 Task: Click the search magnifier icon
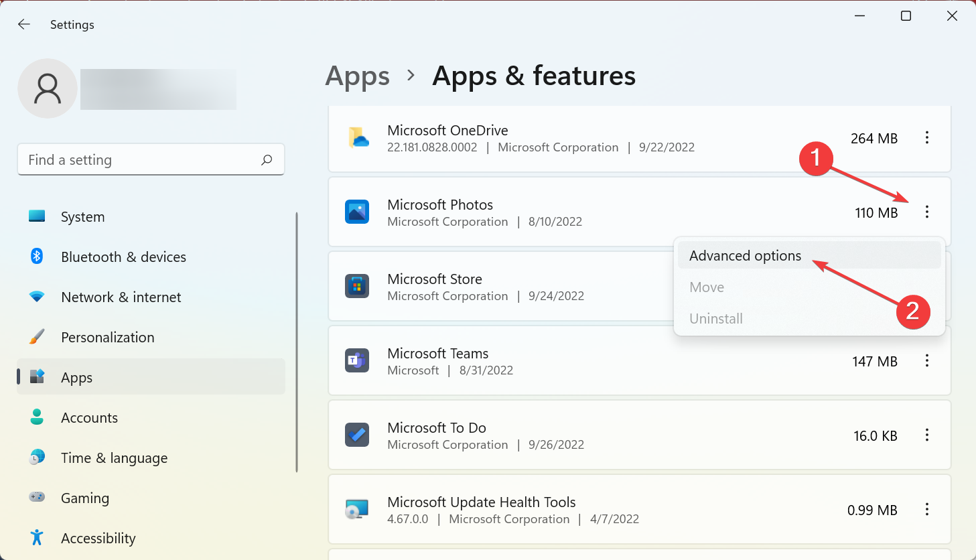[267, 160]
